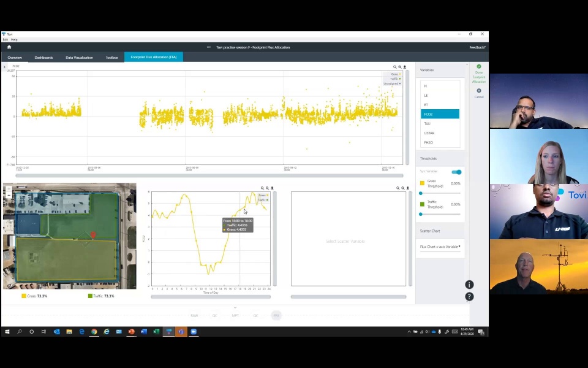Image resolution: width=588 pixels, height=368 pixels.
Task: Zoom out on the aerial map
Action: (9, 195)
